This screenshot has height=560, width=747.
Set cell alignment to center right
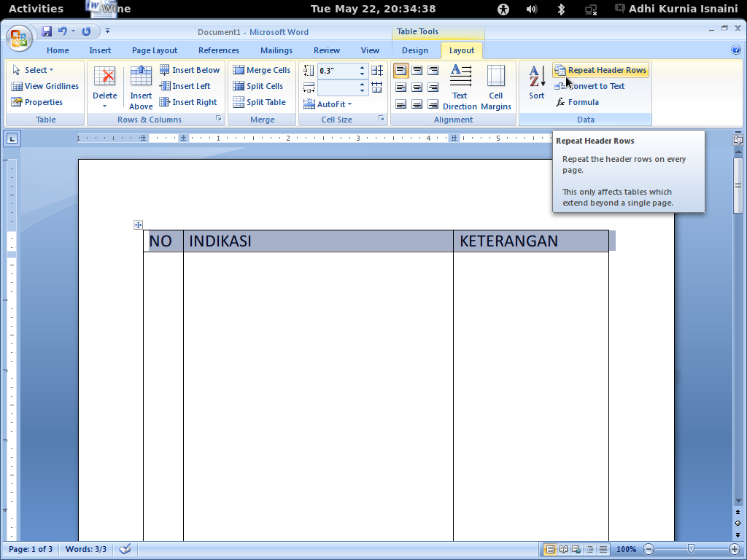coord(433,87)
